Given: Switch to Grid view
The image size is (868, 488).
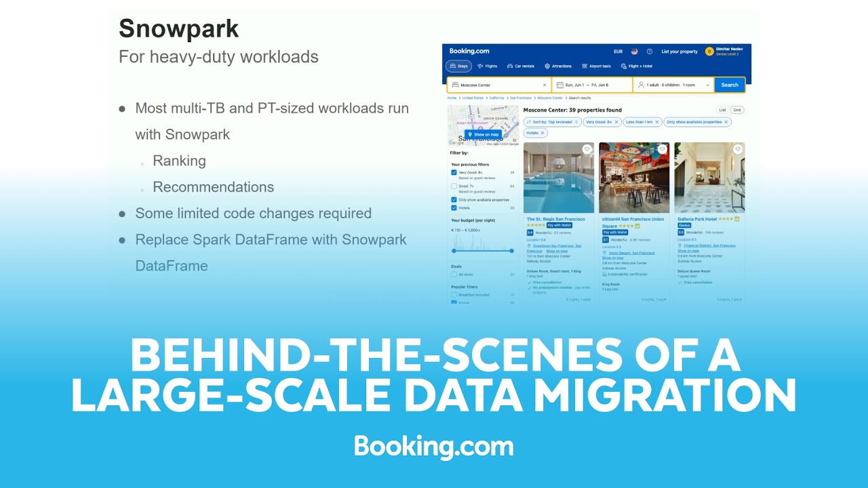Looking at the screenshot, I should [x=736, y=110].
